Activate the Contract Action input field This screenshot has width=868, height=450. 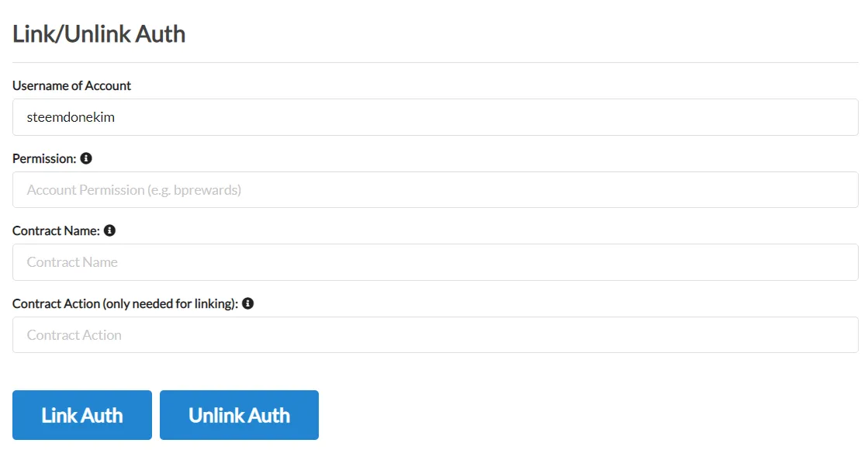click(x=435, y=335)
